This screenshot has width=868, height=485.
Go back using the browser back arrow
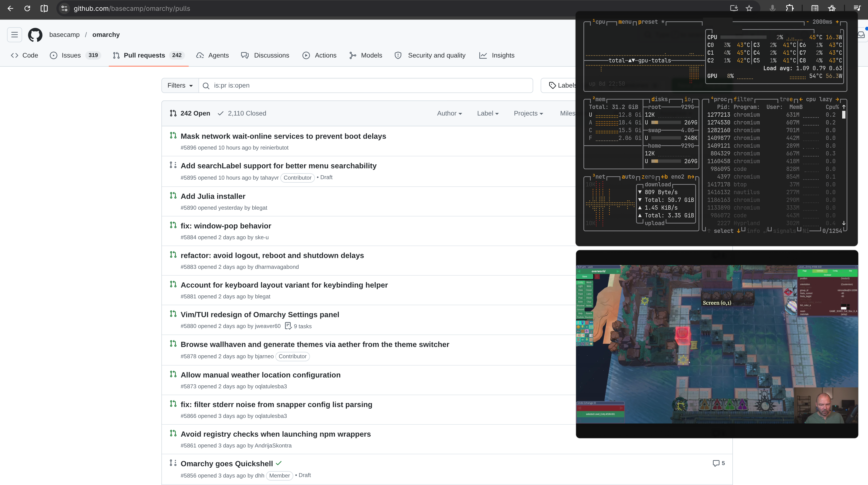[x=10, y=8]
